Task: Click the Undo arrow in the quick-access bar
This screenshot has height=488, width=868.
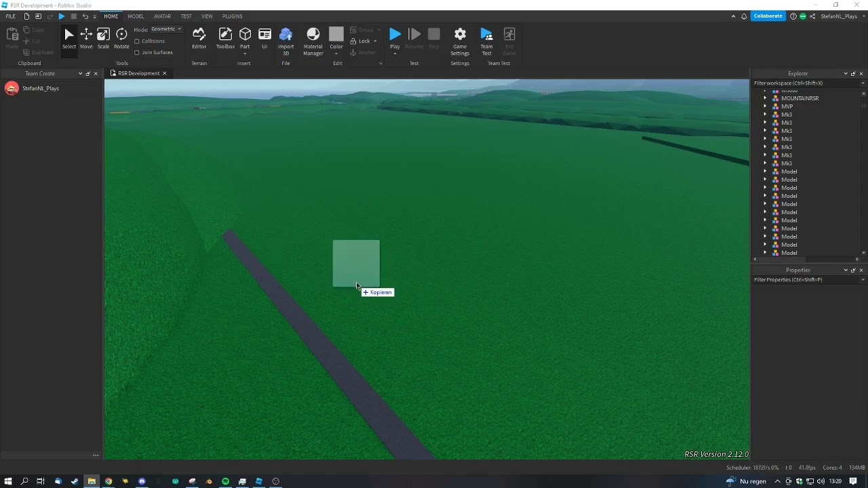Action: pos(85,16)
